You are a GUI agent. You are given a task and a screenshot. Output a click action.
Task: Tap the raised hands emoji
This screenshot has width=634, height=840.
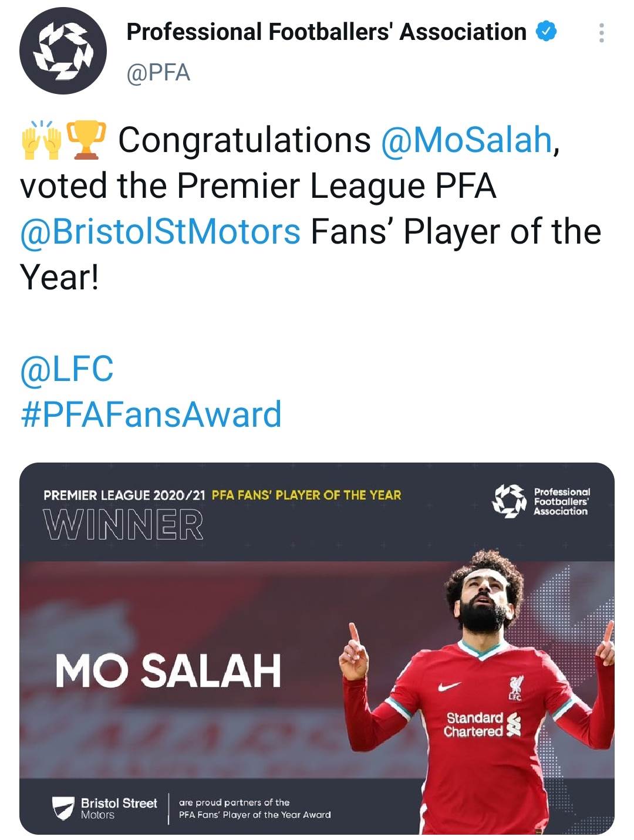[41, 140]
